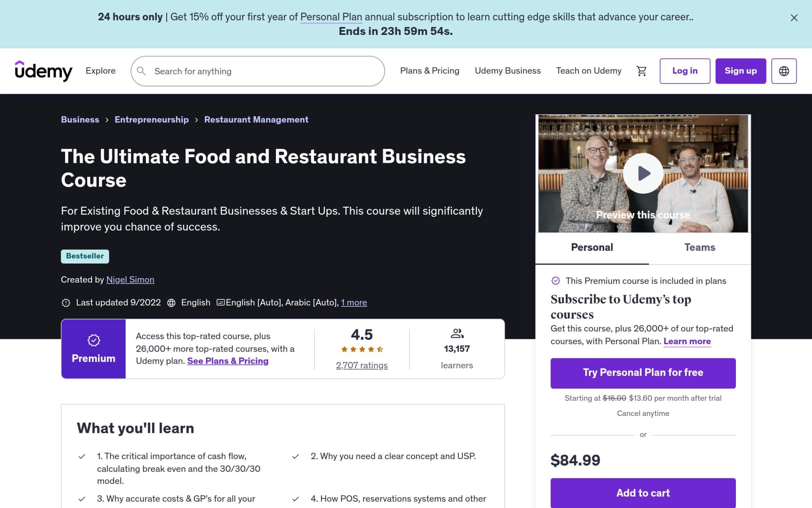Close the promotional banner
Screen dimensions: 812x508
tap(794, 18)
